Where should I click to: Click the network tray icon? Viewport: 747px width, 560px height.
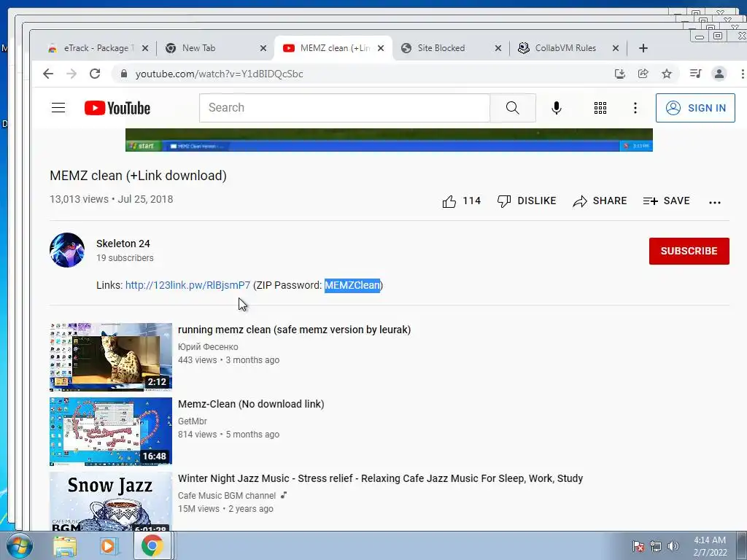pyautogui.click(x=656, y=546)
